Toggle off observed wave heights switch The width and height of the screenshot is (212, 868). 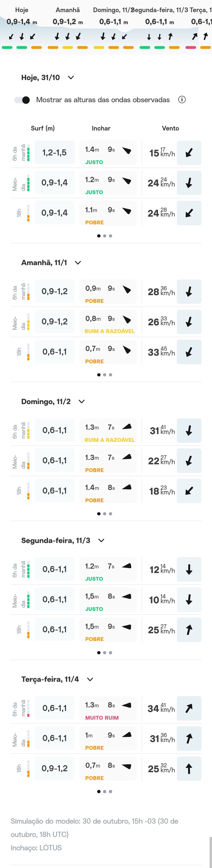coord(22,100)
